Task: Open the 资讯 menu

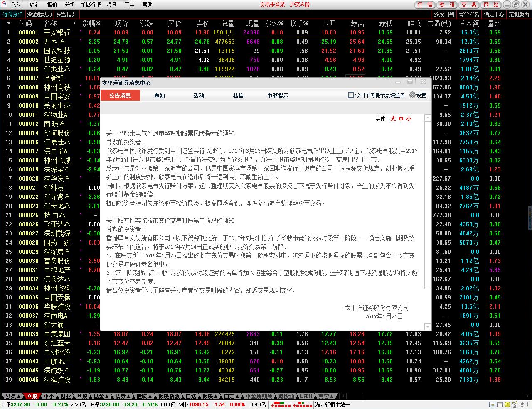Action: [111, 5]
